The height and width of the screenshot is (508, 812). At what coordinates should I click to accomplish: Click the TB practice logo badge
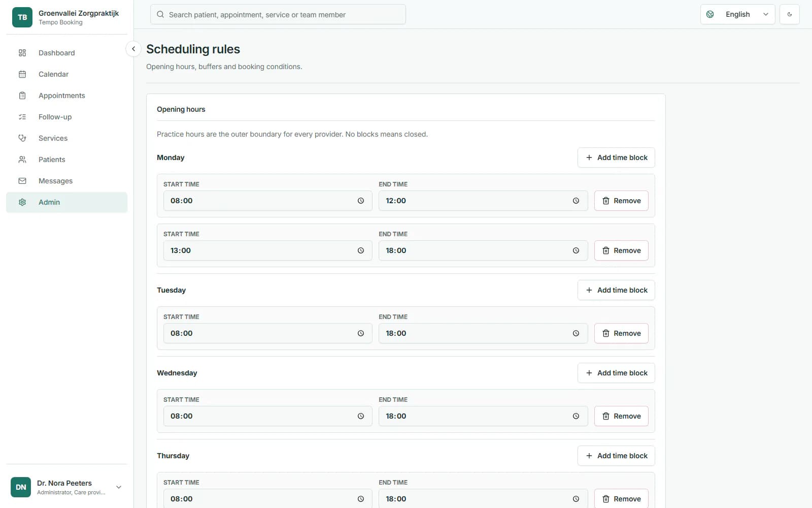tap(22, 17)
